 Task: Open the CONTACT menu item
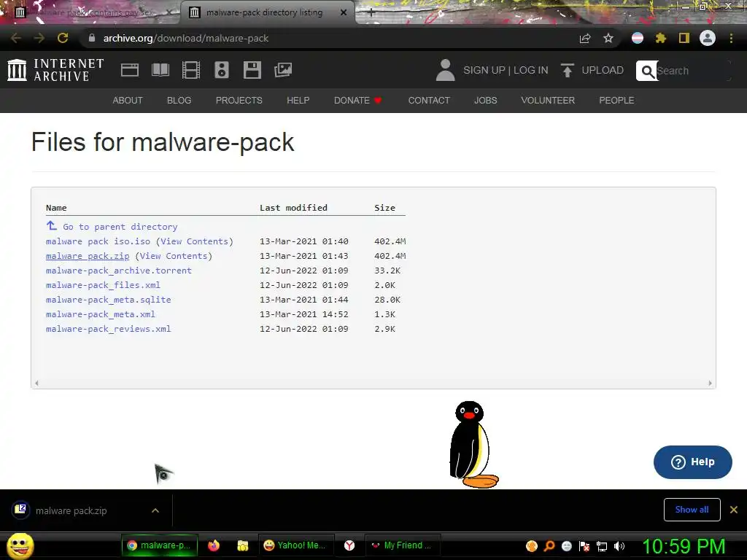pos(429,101)
